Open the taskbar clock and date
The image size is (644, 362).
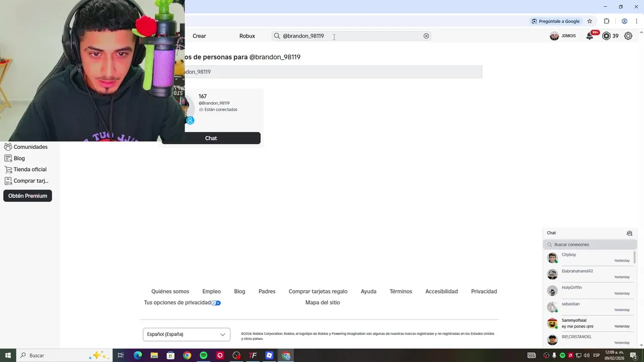point(614,355)
